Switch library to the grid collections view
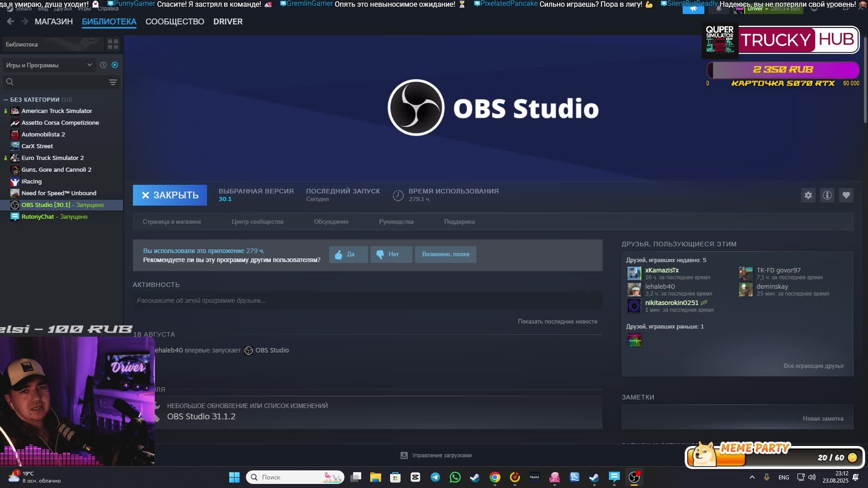868x488 pixels. click(113, 44)
